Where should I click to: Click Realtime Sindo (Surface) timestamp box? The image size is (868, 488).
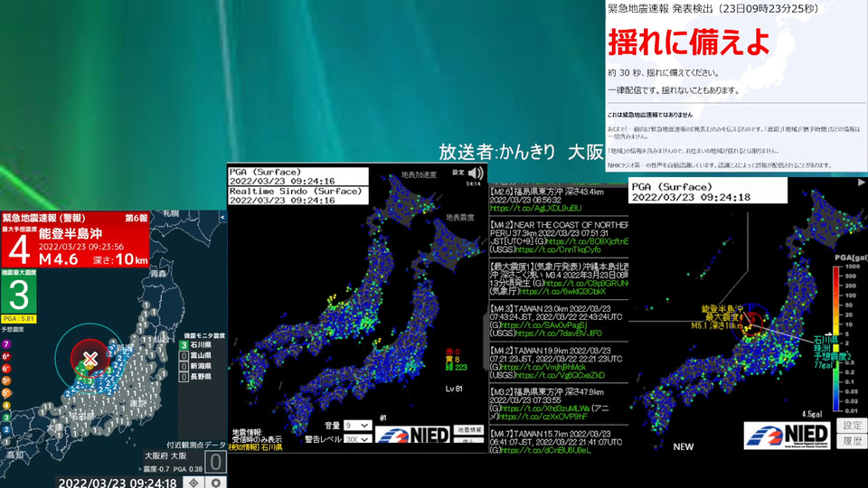pos(298,195)
